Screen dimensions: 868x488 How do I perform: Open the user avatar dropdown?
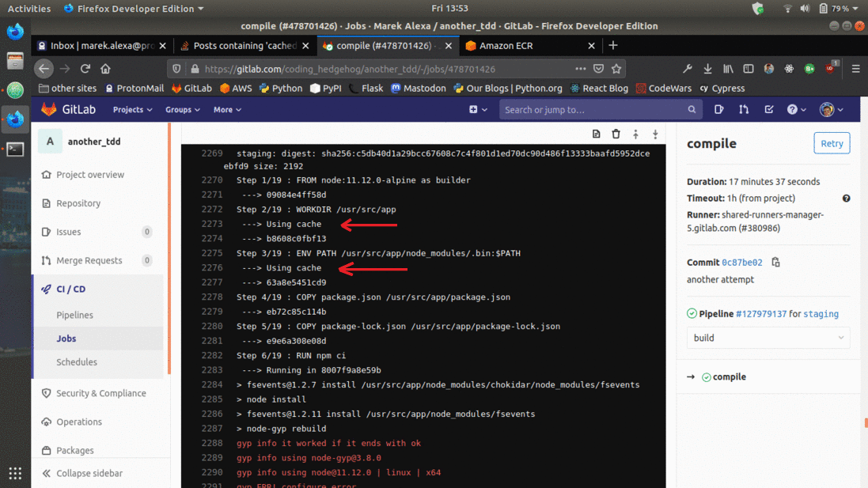pyautogui.click(x=832, y=110)
